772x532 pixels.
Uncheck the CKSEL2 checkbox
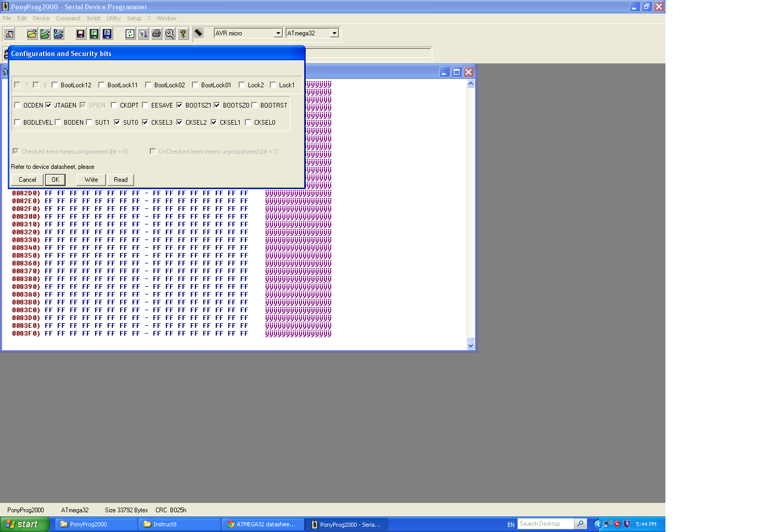pos(179,122)
